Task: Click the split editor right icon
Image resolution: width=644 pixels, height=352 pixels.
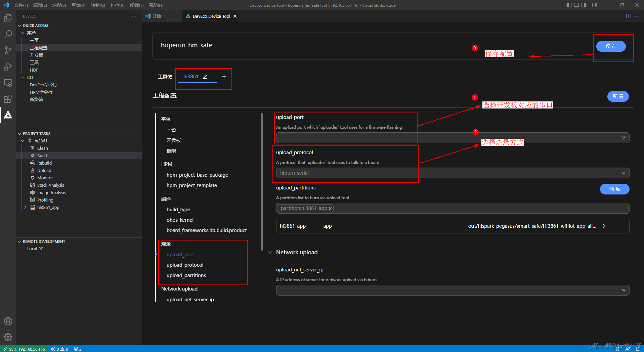Action: click(629, 16)
